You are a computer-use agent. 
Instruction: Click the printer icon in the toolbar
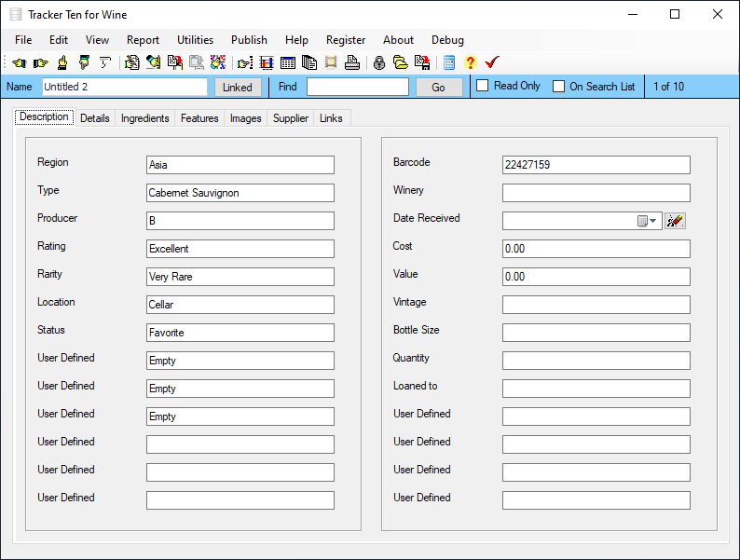tap(352, 63)
